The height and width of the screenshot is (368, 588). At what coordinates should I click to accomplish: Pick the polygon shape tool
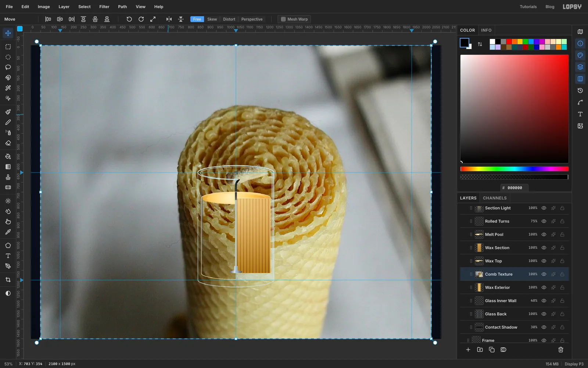coord(8,245)
